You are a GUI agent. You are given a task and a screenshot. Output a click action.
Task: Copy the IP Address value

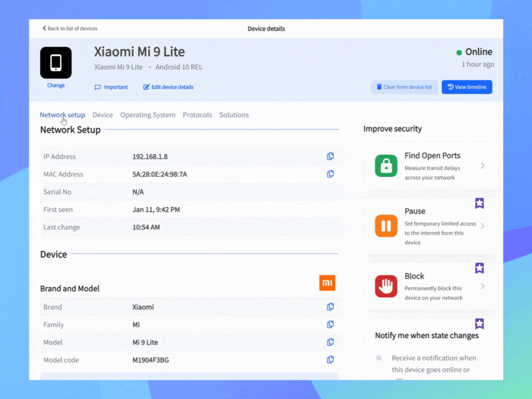[330, 156]
